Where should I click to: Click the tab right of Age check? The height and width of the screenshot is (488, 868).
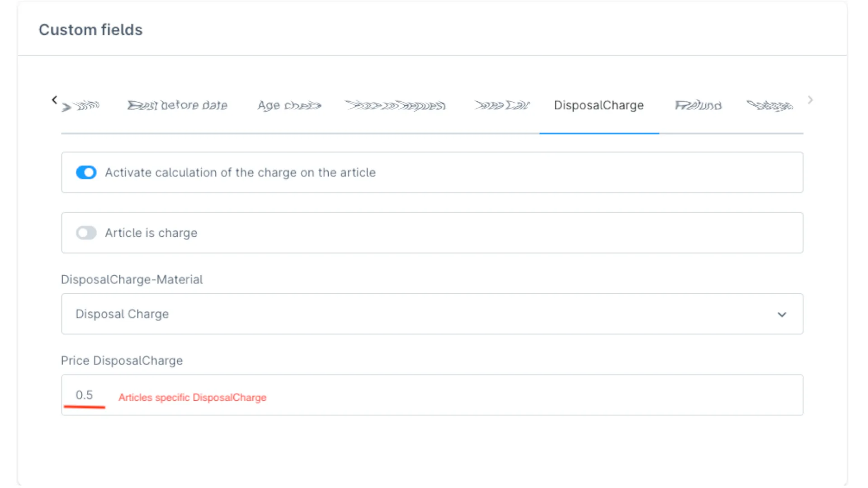click(395, 105)
